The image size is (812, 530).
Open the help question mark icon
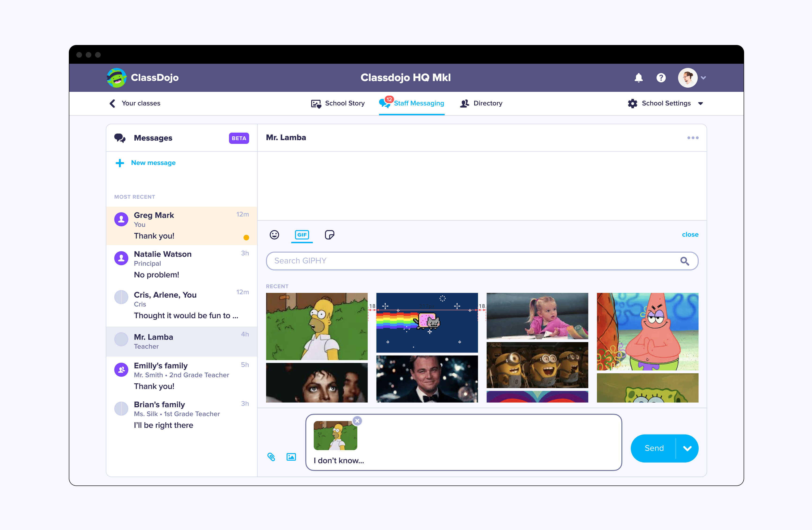[x=661, y=78]
